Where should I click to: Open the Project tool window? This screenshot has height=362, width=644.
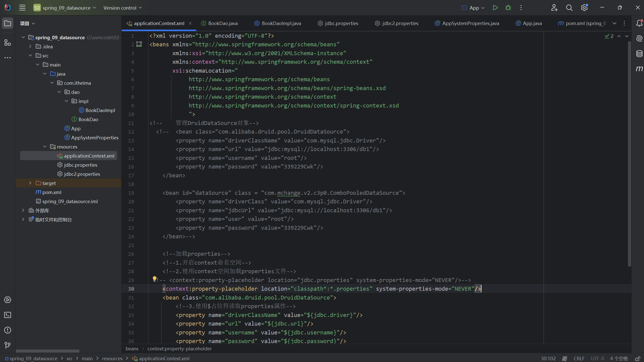click(8, 23)
